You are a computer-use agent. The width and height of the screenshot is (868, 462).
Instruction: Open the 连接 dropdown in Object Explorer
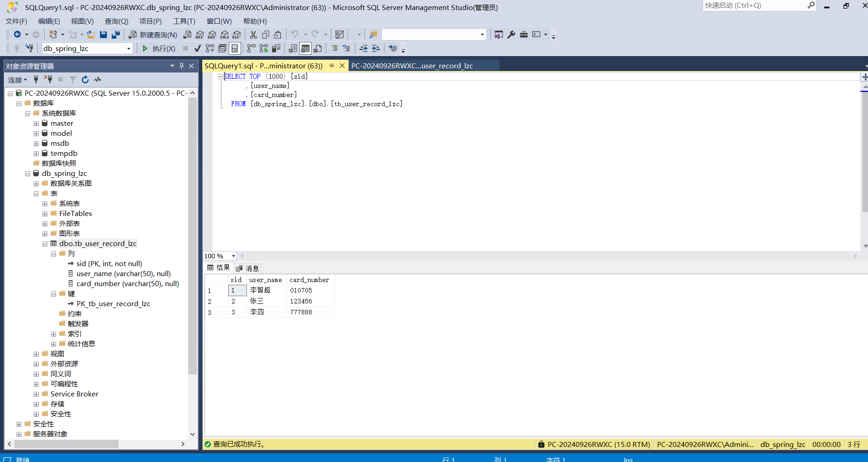point(17,80)
